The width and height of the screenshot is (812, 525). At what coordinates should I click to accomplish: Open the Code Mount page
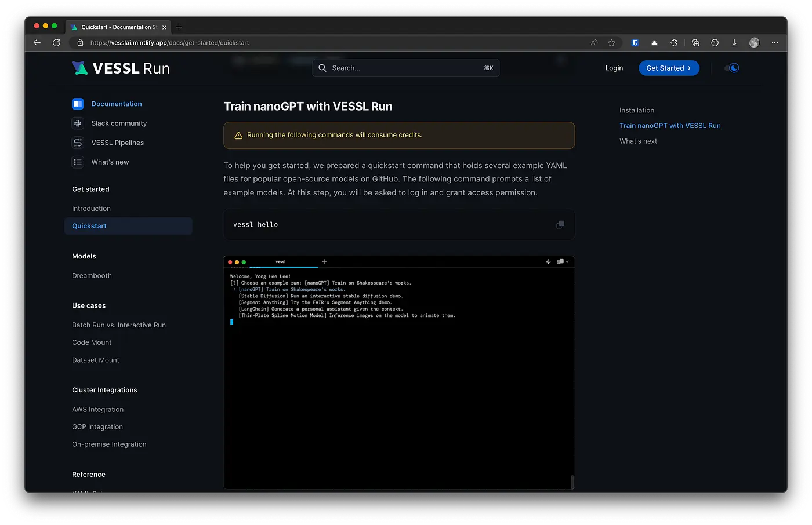click(92, 342)
